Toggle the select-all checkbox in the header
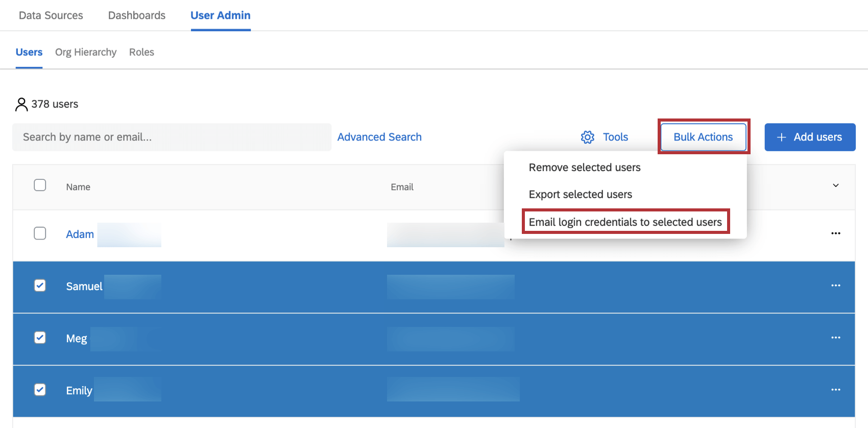Screen dimensions: 868x428 pyautogui.click(x=40, y=185)
